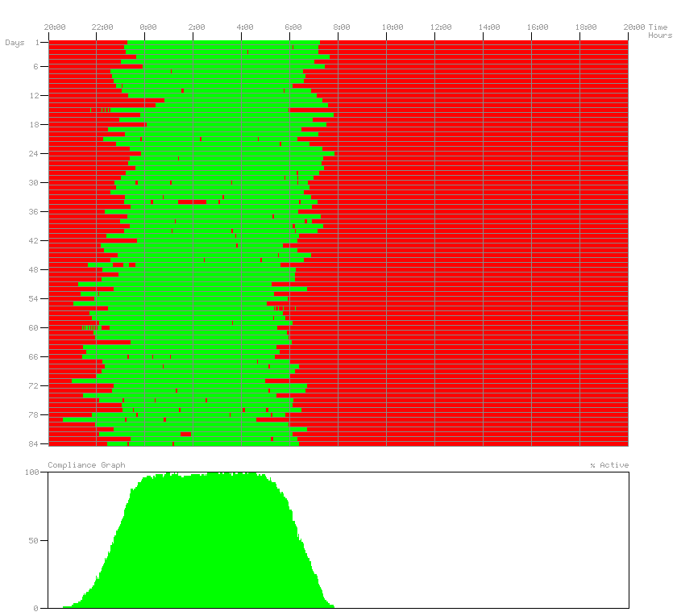Click the 20:00 label at the start of the time axis

55,27
